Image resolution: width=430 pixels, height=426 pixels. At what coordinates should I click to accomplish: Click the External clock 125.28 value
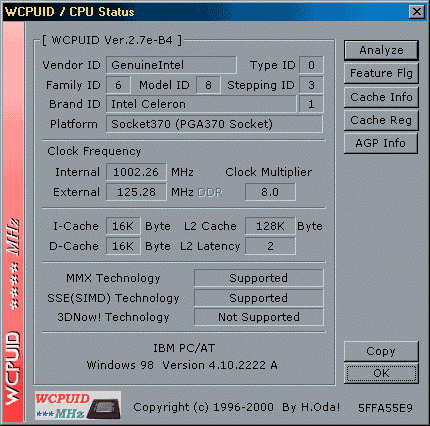click(136, 192)
